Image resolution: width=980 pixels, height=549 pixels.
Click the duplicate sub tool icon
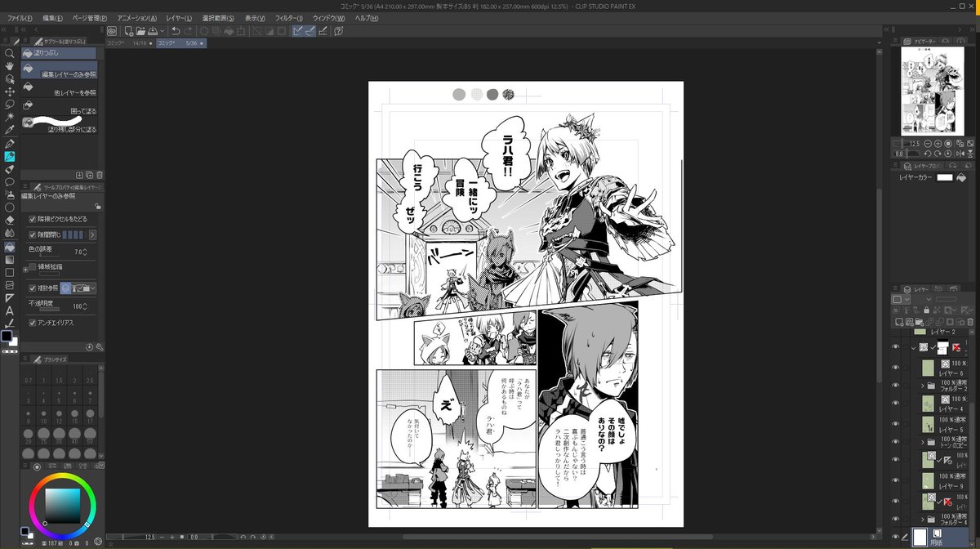pos(89,175)
